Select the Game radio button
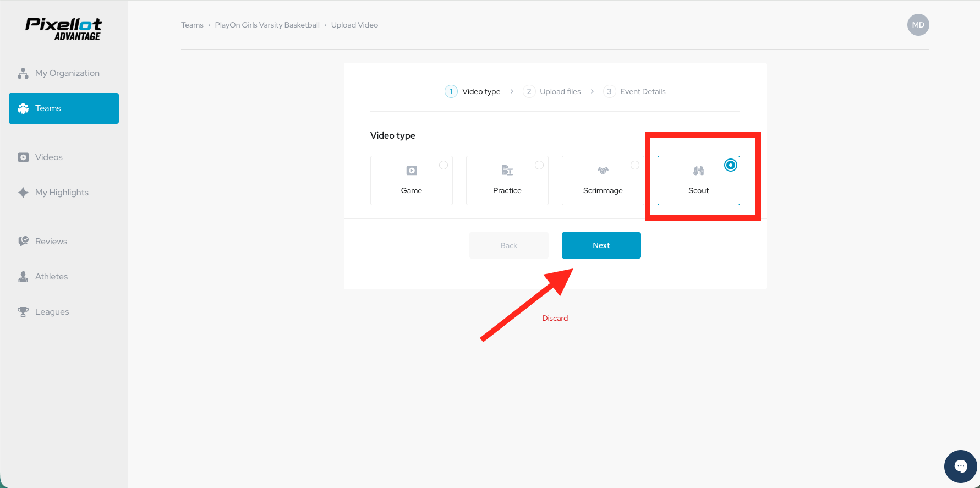Viewport: 980px width, 488px height. pyautogui.click(x=444, y=165)
